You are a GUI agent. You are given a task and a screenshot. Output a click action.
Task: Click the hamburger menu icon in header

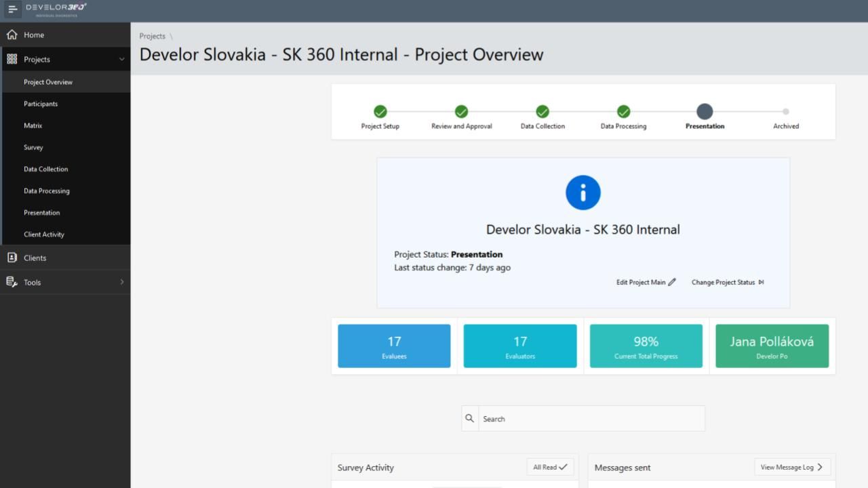(12, 9)
